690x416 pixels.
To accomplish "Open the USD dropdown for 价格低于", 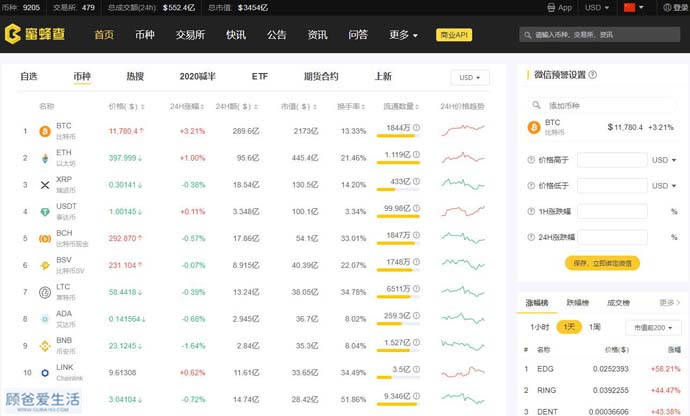I will (x=664, y=186).
